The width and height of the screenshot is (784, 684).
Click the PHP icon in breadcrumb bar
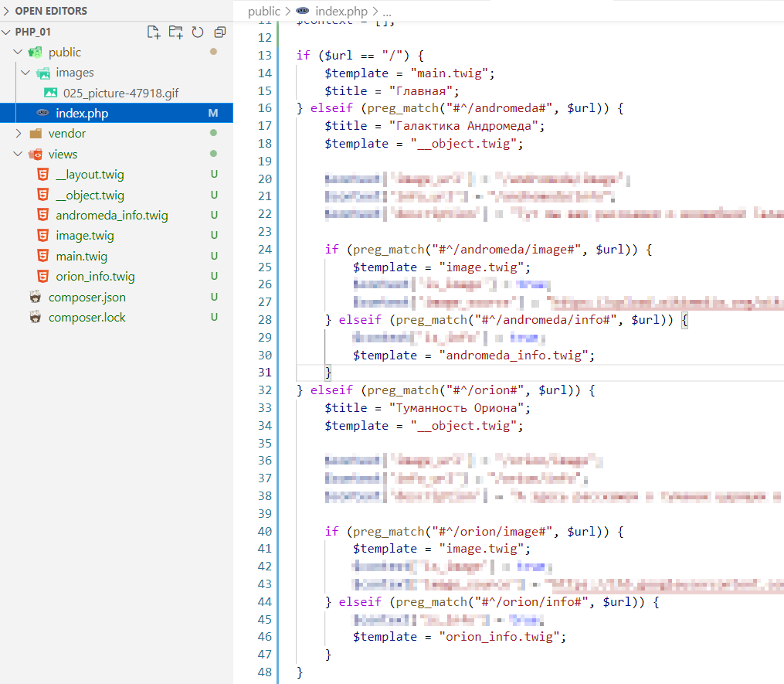pos(304,12)
